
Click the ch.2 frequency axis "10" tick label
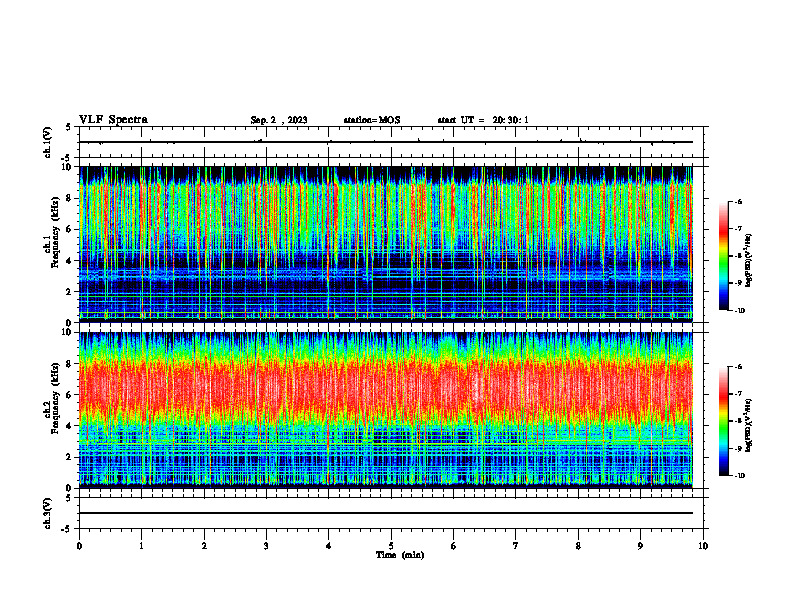click(67, 333)
